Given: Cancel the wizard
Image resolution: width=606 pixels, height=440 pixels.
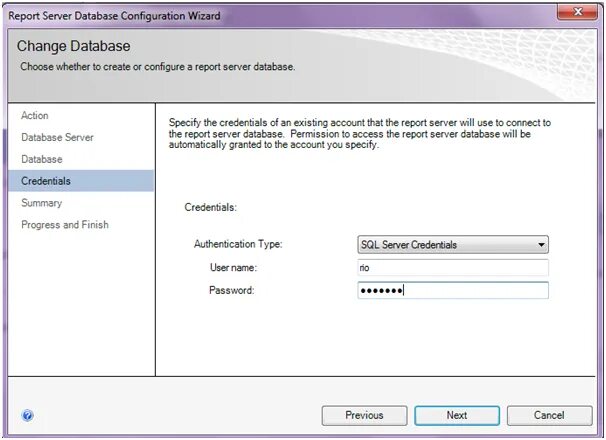Looking at the screenshot, I should tap(549, 416).
